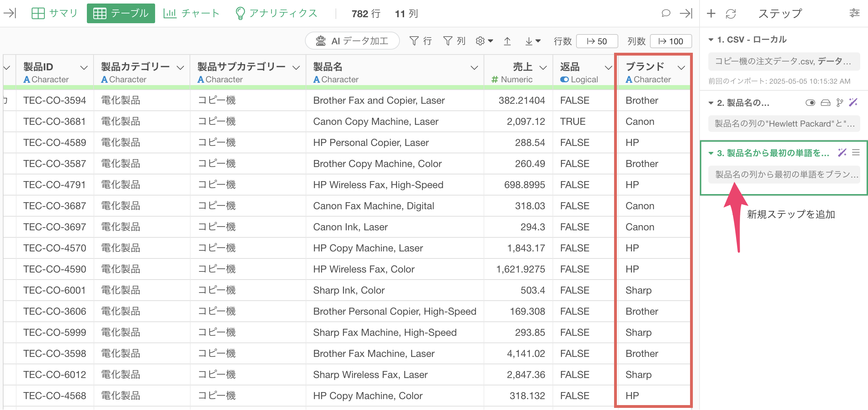Select cell Canon Copy Machine, Laser

pos(395,122)
